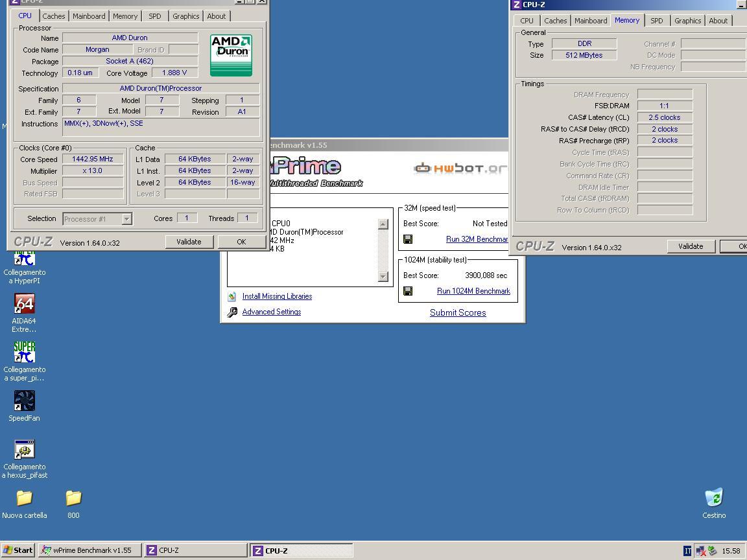
Task: Click Run 1024M Benchmark link
Action: coord(473,291)
